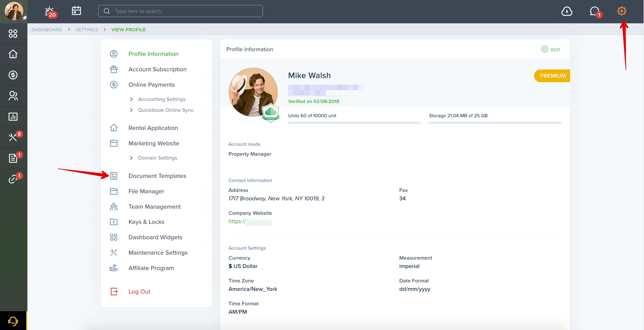This screenshot has height=330, width=644.
Task: Go to SETTINGS breadcrumb link
Action: [87, 30]
